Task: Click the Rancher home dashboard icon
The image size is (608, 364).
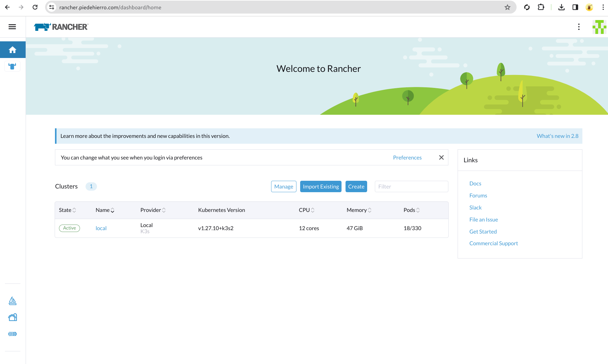Action: coord(12,49)
